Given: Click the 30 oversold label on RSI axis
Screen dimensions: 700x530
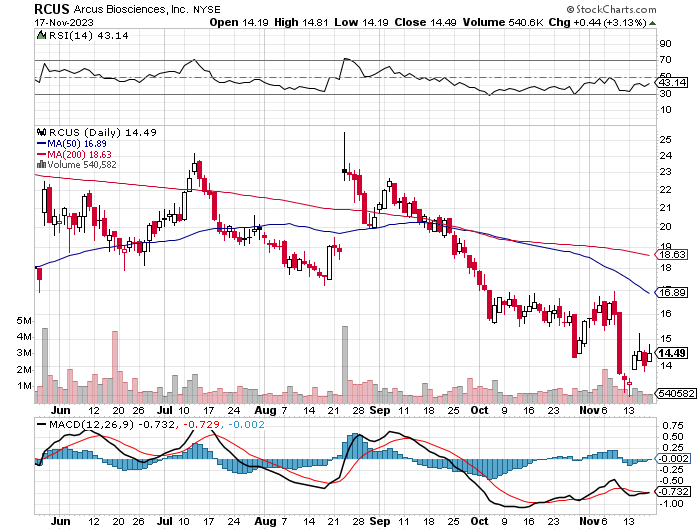Looking at the screenshot, I should click(x=665, y=93).
